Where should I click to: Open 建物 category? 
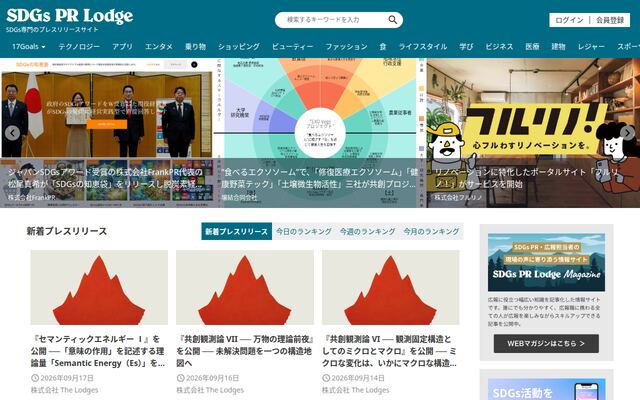coord(558,47)
